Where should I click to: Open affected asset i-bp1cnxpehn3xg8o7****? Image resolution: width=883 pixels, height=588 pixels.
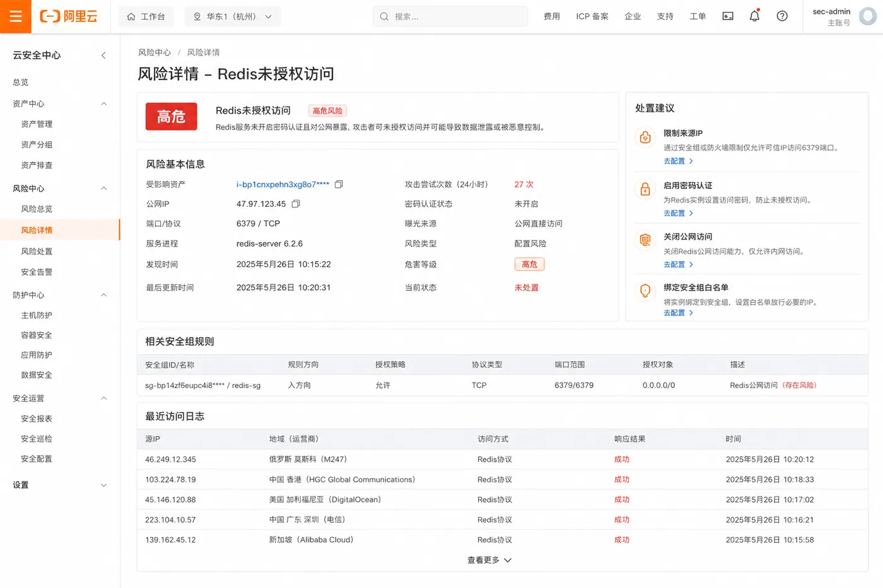click(x=283, y=185)
